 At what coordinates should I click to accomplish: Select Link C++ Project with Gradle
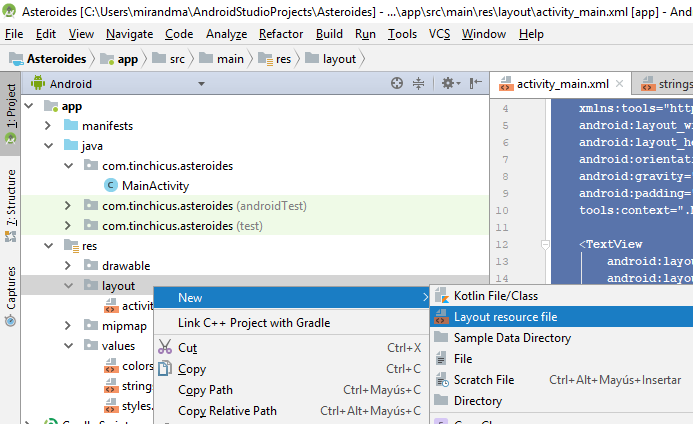click(253, 322)
